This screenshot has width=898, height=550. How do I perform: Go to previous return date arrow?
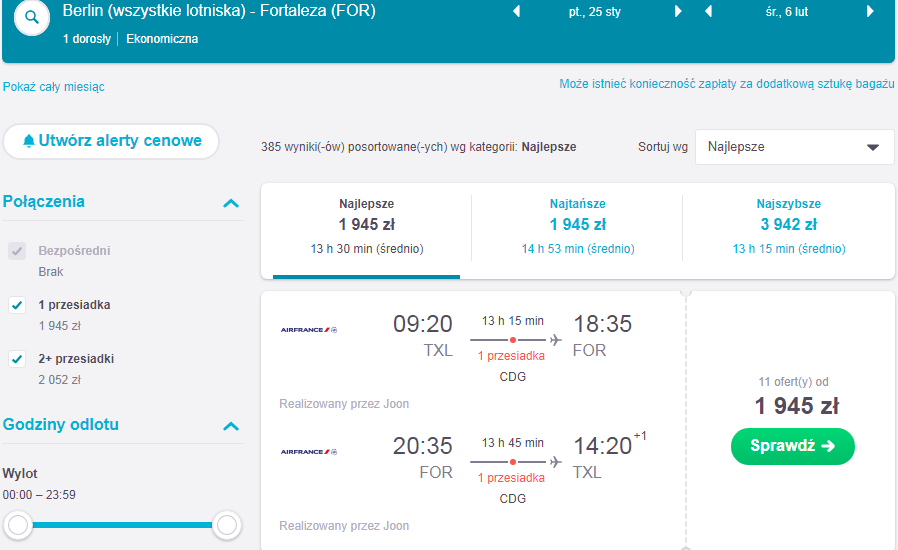[708, 11]
